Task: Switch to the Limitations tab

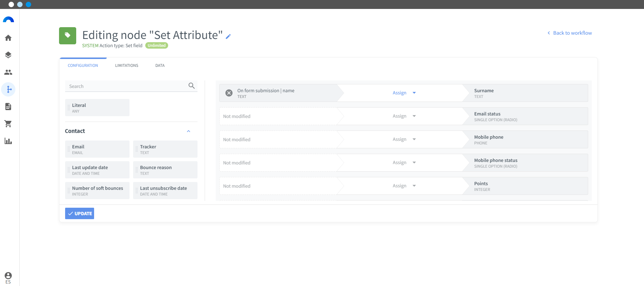Action: point(127,65)
